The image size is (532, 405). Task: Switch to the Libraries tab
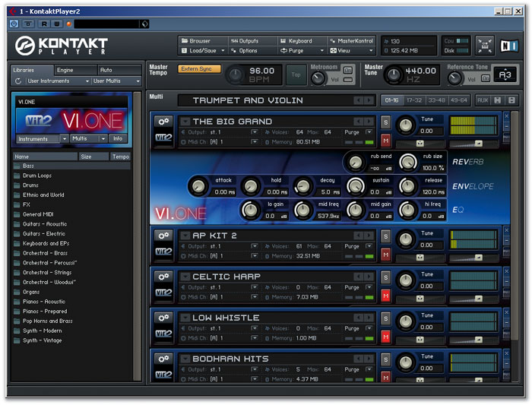point(32,70)
